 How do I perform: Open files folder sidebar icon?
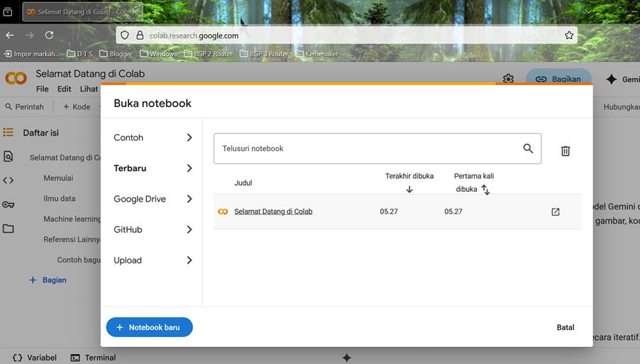coord(9,228)
